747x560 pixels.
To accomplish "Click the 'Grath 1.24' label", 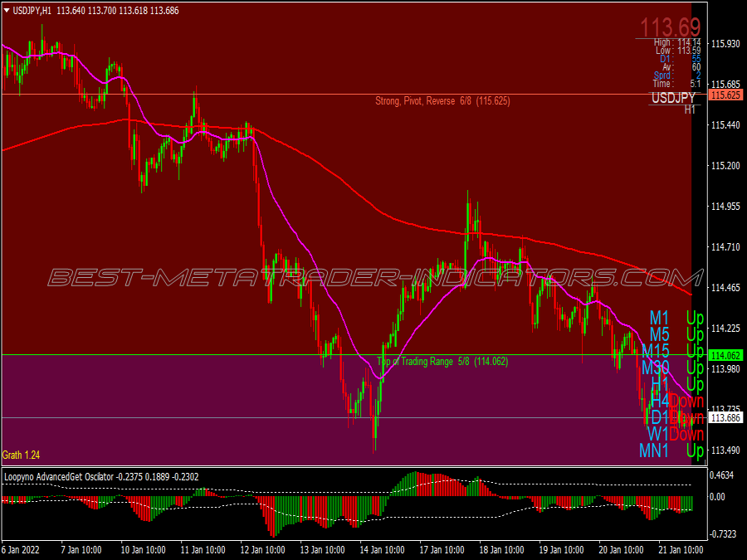I will point(21,455).
